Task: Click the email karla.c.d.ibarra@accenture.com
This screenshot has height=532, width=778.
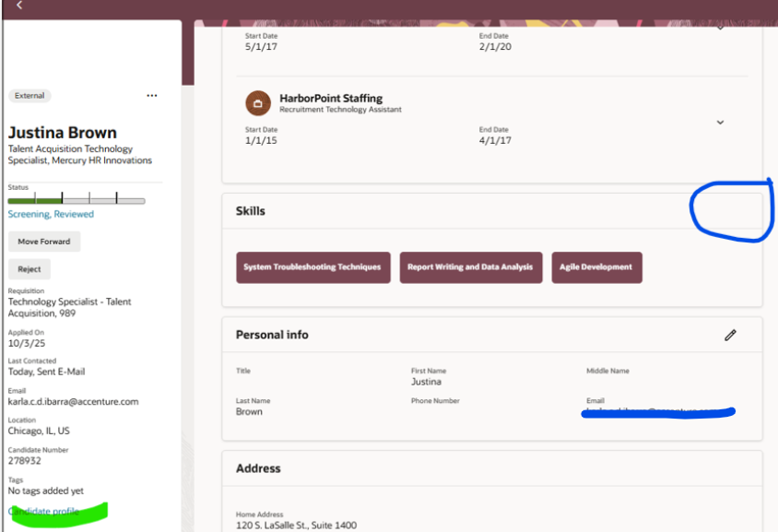Action: (74, 401)
